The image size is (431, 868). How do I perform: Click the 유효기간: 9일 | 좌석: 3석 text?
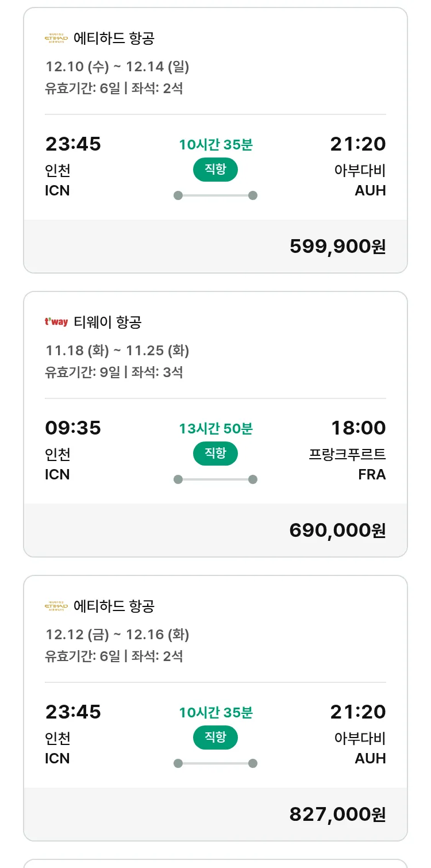[114, 372]
